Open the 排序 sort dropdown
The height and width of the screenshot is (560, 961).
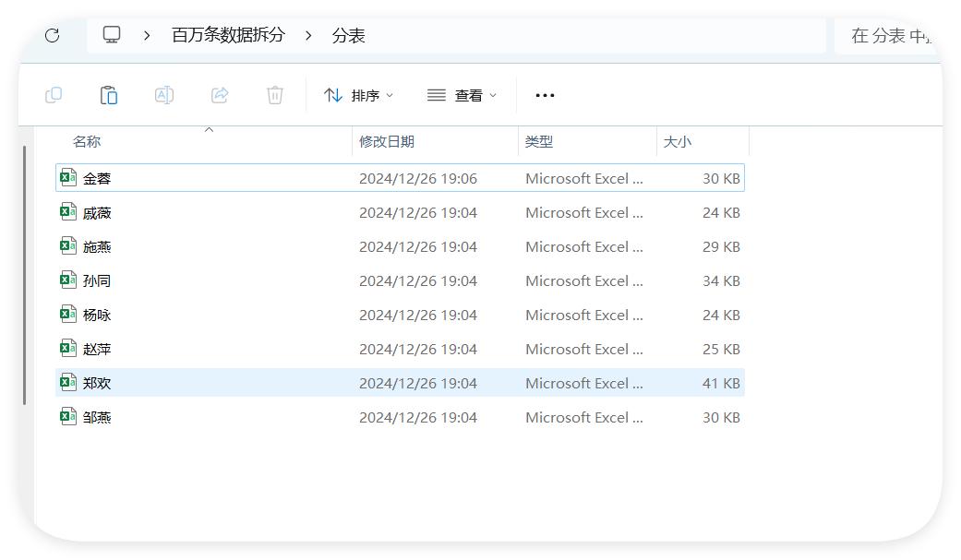tap(358, 96)
